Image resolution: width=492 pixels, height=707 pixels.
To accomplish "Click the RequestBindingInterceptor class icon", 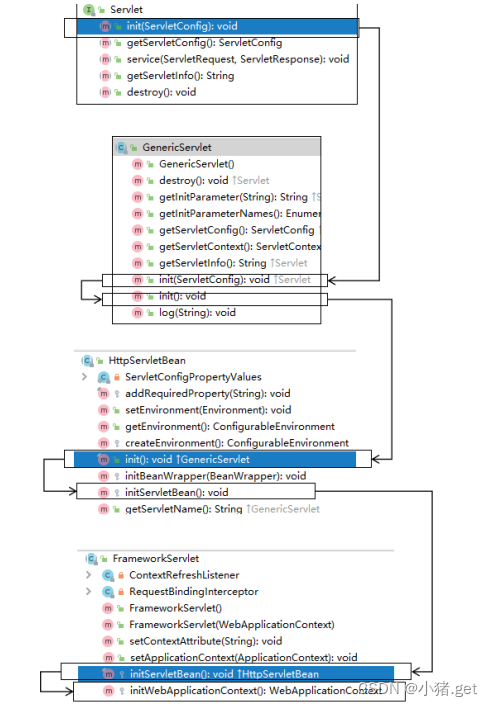I will click(x=108, y=592).
